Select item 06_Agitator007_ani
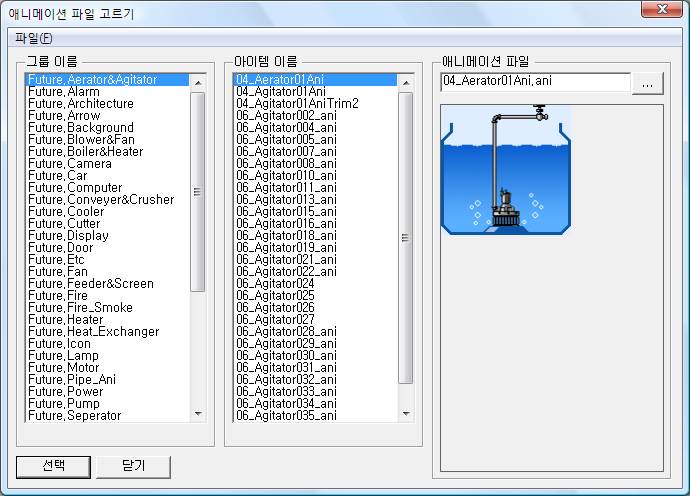 click(x=316, y=151)
